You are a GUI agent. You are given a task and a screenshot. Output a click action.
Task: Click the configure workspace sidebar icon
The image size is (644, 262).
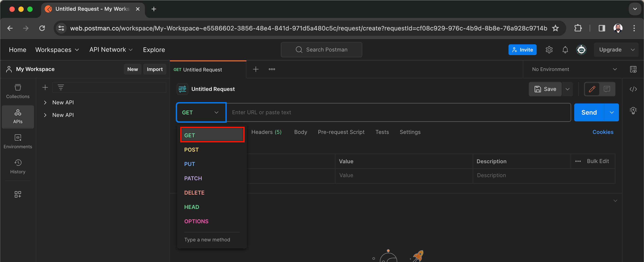pos(18,194)
